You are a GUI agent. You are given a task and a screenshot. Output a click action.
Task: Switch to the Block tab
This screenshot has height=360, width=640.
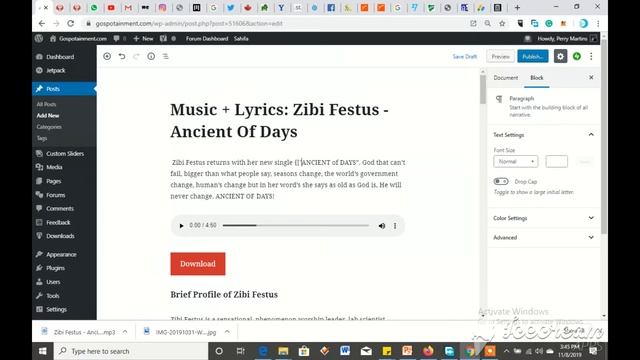(536, 78)
